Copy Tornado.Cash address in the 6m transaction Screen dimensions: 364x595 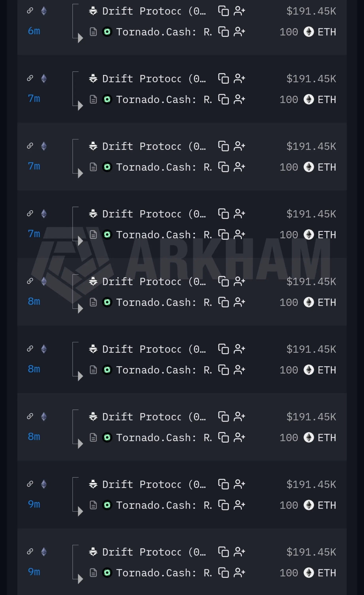pyautogui.click(x=223, y=32)
